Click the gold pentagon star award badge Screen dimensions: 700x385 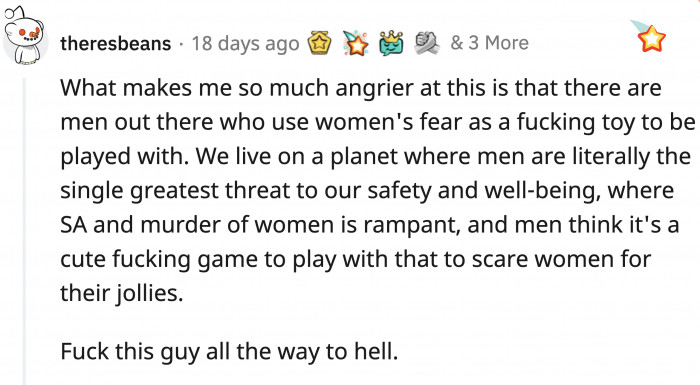[319, 43]
